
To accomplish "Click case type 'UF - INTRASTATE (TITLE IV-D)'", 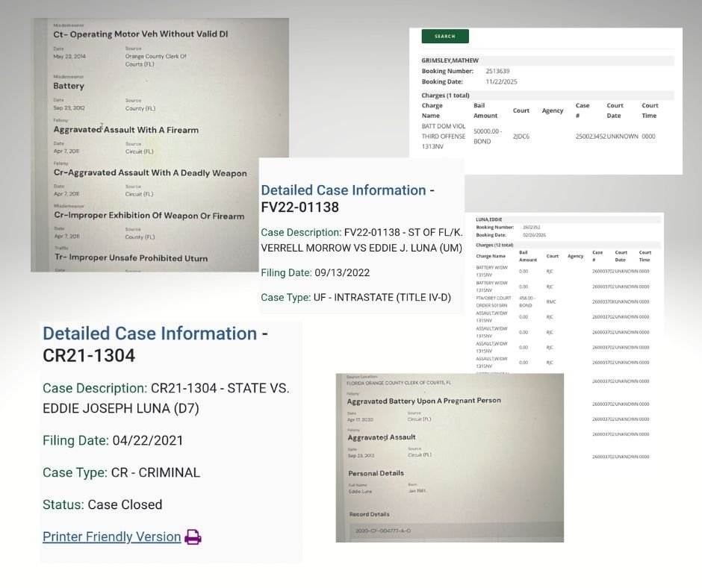I will (x=382, y=297).
